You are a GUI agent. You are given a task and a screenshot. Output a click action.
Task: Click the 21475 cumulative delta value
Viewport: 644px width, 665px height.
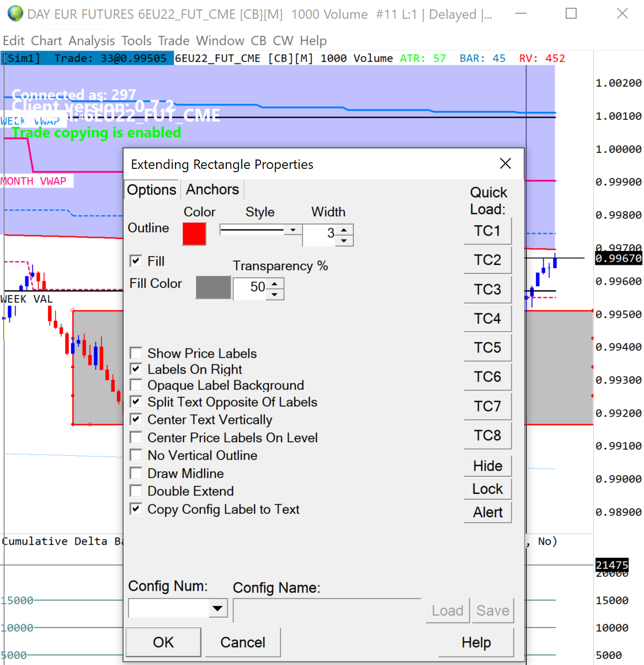(x=612, y=565)
